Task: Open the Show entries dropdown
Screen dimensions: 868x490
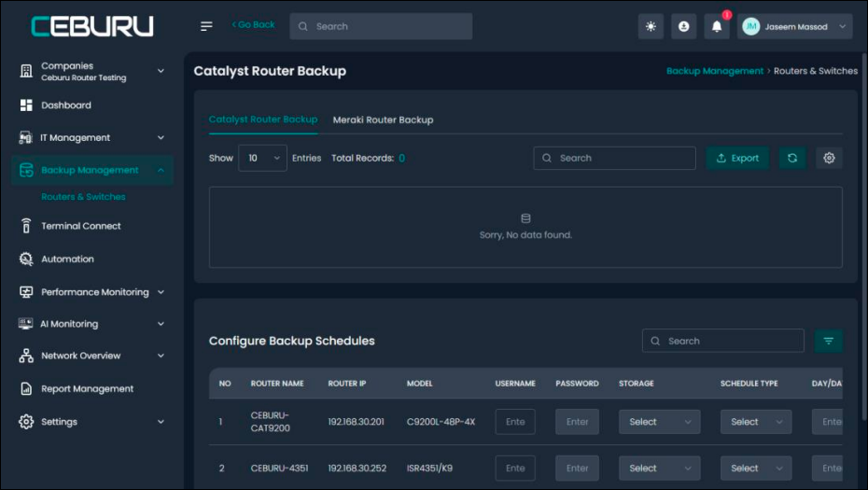Action: (262, 158)
